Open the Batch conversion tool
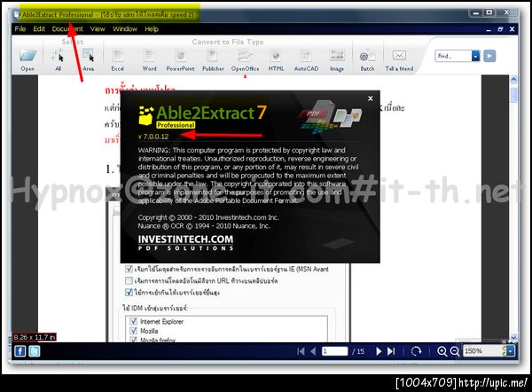 [x=367, y=59]
